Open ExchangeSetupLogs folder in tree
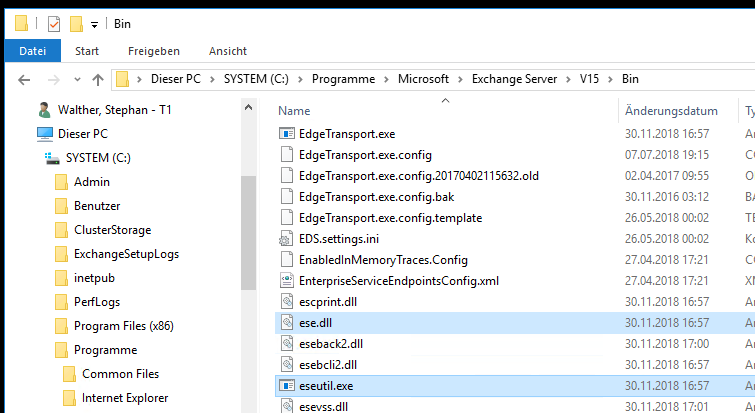This screenshot has width=755, height=413. pyautogui.click(x=127, y=254)
